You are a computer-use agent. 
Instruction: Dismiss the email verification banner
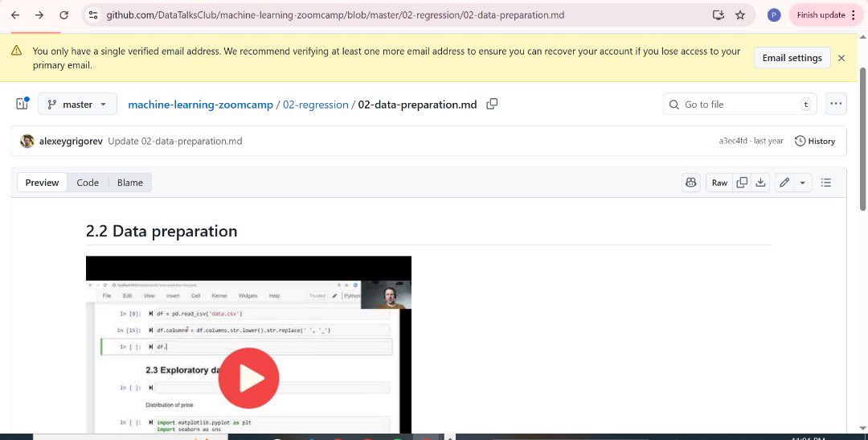coord(841,58)
